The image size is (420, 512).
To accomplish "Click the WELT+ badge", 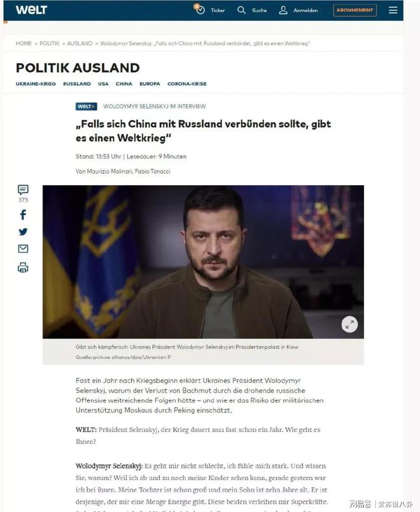I will [86, 106].
